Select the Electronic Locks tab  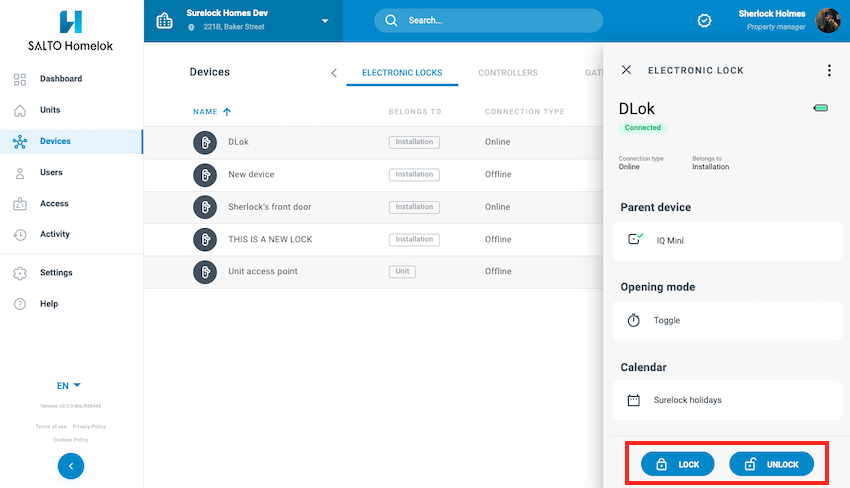(x=402, y=73)
